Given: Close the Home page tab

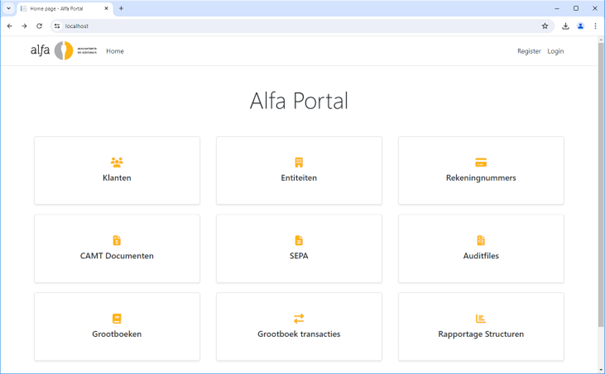Looking at the screenshot, I should click(106, 8).
